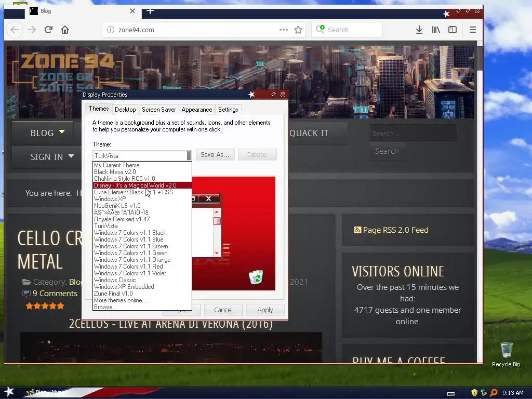The height and width of the screenshot is (399, 532).
Task: Choose My Current Theme from list
Action: [142, 165]
